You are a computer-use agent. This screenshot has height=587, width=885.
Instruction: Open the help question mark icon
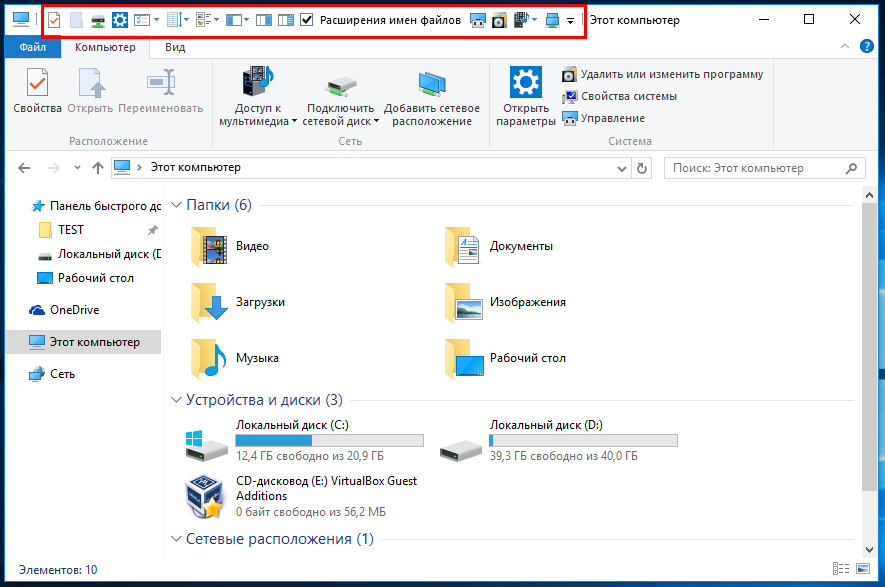point(866,46)
